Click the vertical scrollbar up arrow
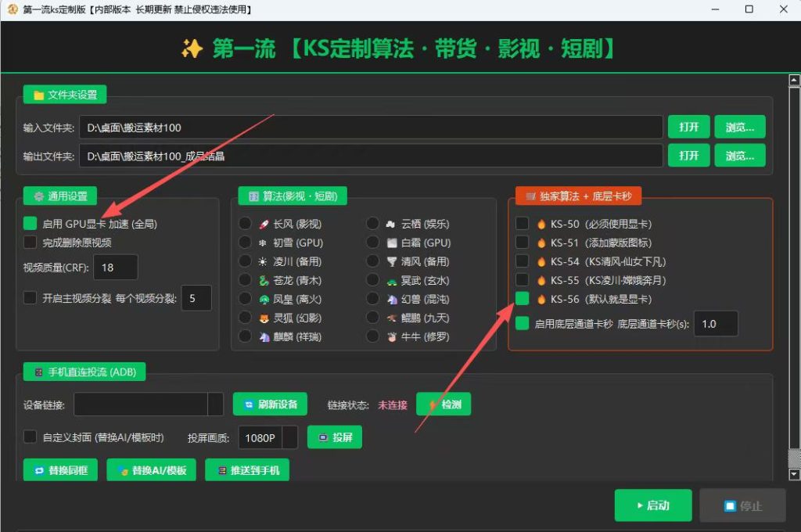Viewport: 801px width, 532px height. (x=794, y=81)
